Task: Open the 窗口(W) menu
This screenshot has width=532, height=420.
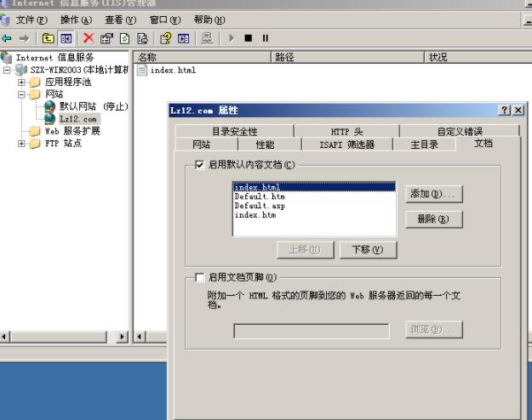Action: (x=165, y=20)
